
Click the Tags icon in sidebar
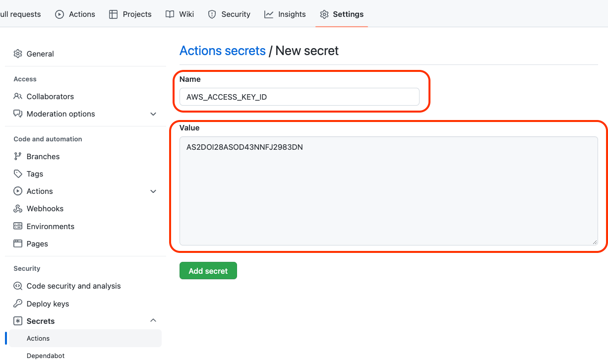tap(18, 174)
